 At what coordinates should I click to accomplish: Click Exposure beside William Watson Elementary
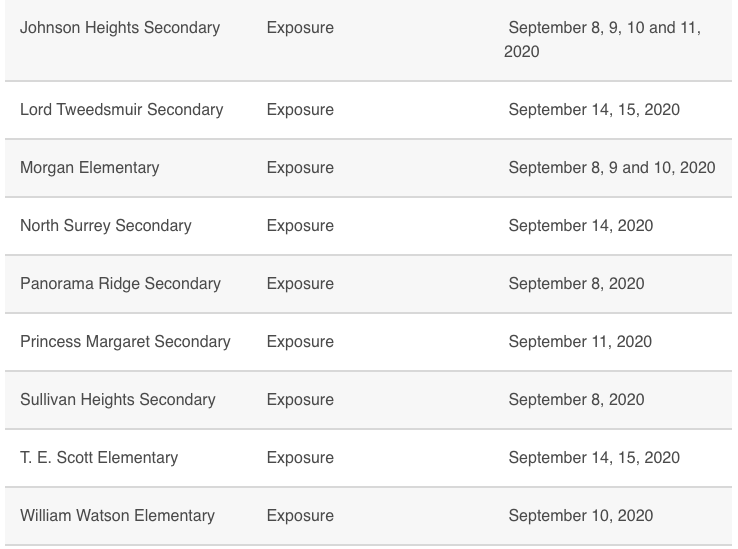tap(300, 516)
